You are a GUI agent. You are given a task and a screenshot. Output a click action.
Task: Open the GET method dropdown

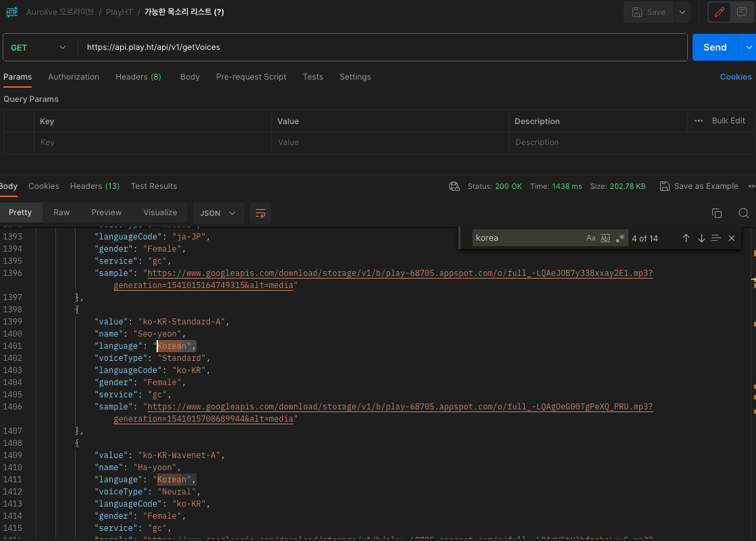[x=38, y=47]
